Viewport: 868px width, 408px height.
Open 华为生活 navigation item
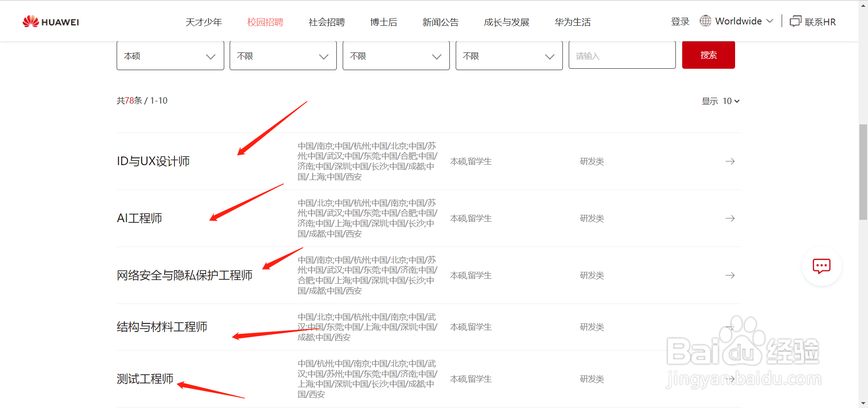click(x=573, y=22)
